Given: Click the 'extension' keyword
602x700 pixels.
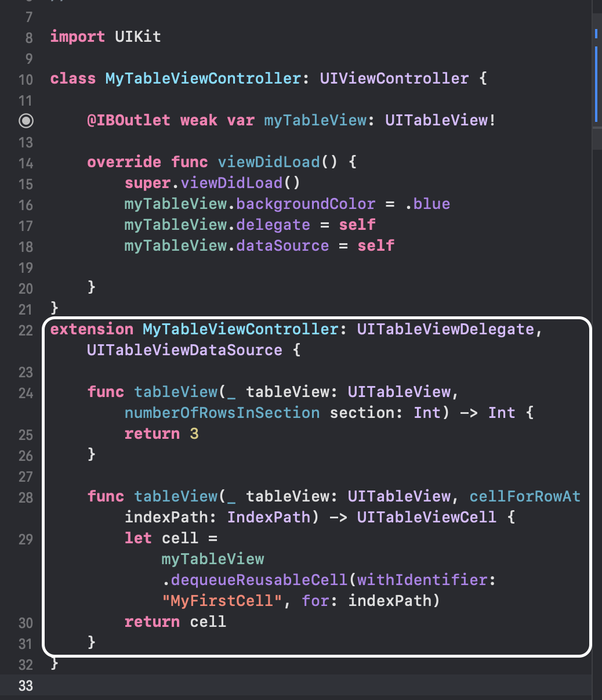Looking at the screenshot, I should [x=92, y=329].
